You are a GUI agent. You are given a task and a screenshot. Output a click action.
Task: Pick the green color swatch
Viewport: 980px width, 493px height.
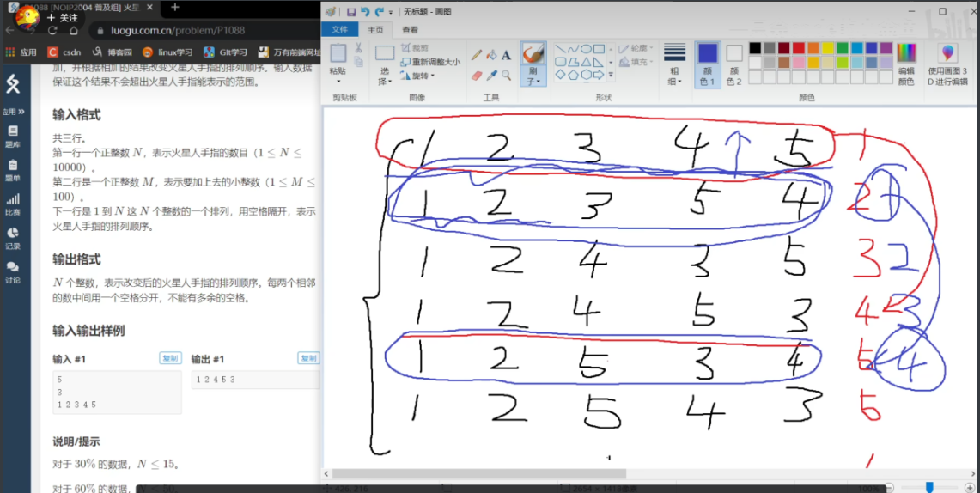pyautogui.click(x=843, y=48)
